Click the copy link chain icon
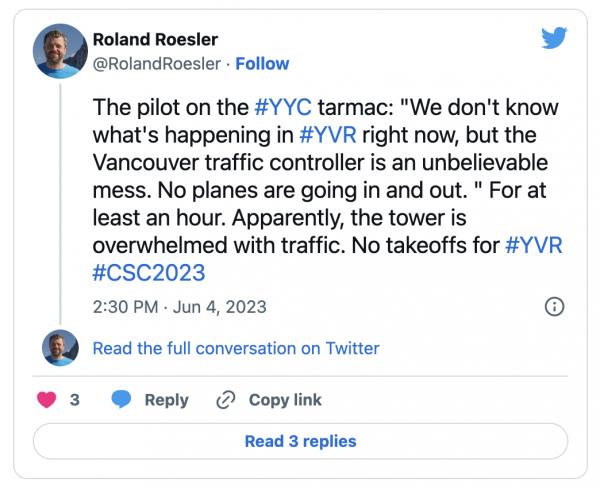 click(x=226, y=399)
